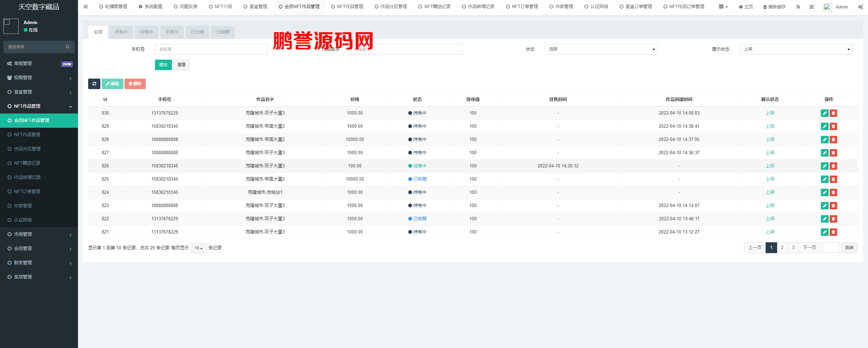The image size is (868, 348).
Task: Click the Admin avatar in the top bar
Action: [x=828, y=7]
